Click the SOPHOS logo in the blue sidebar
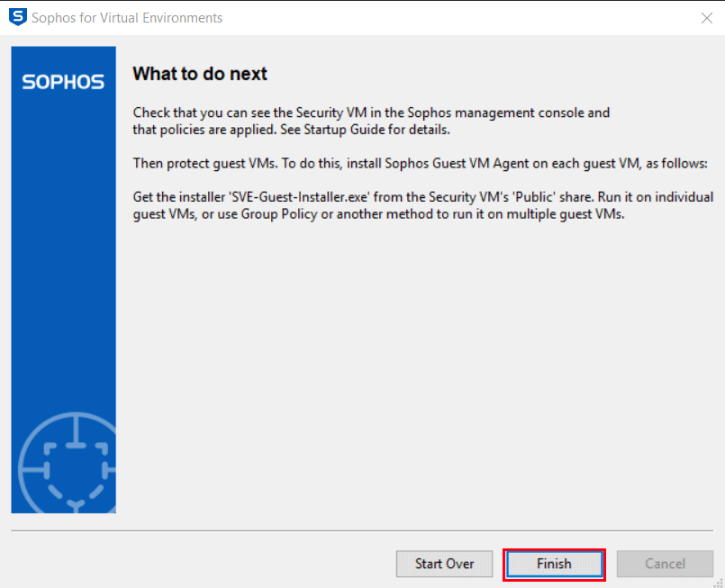The image size is (725, 588). 63,82
